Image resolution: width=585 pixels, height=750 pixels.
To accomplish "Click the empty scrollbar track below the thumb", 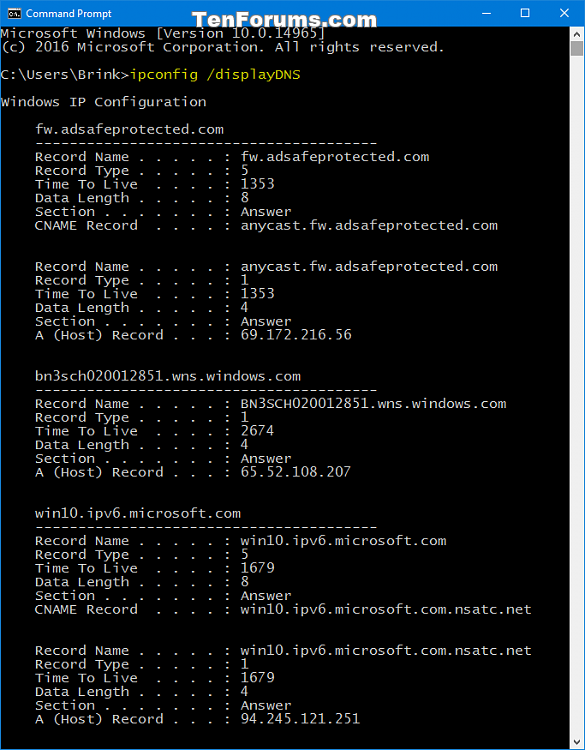I will pyautogui.click(x=577, y=397).
